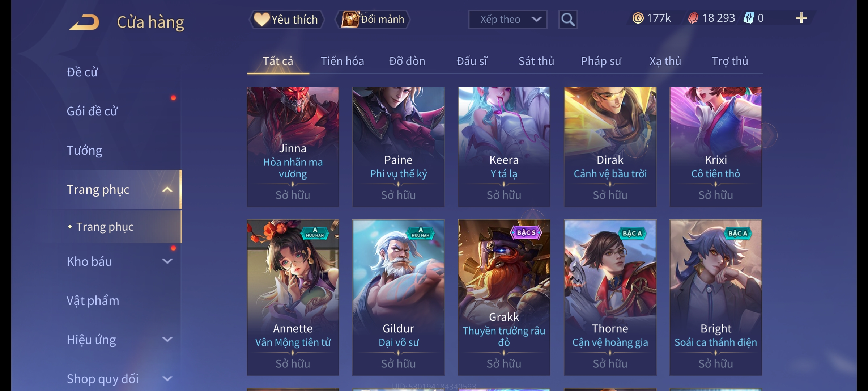Select Grakk Thuyền trưởng râu đỏ skin
The height and width of the screenshot is (391, 868).
504,298
